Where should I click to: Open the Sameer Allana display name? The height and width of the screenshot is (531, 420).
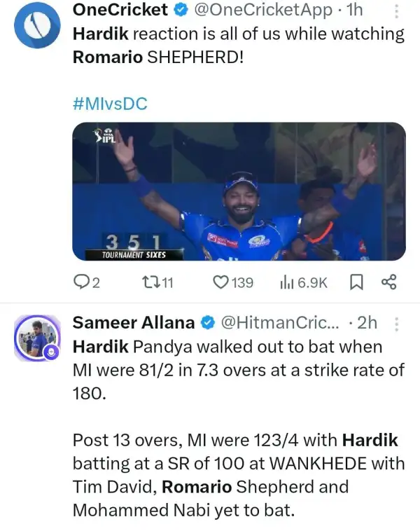point(134,323)
